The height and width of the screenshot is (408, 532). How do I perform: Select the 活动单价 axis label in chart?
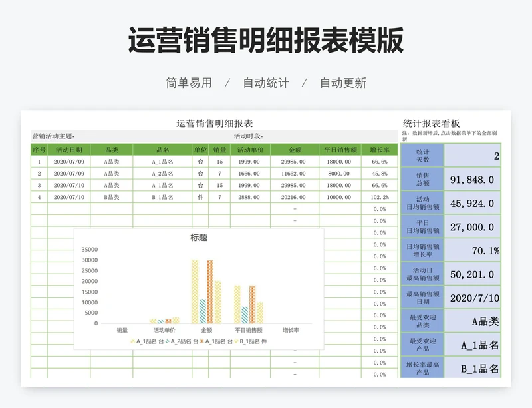164,330
